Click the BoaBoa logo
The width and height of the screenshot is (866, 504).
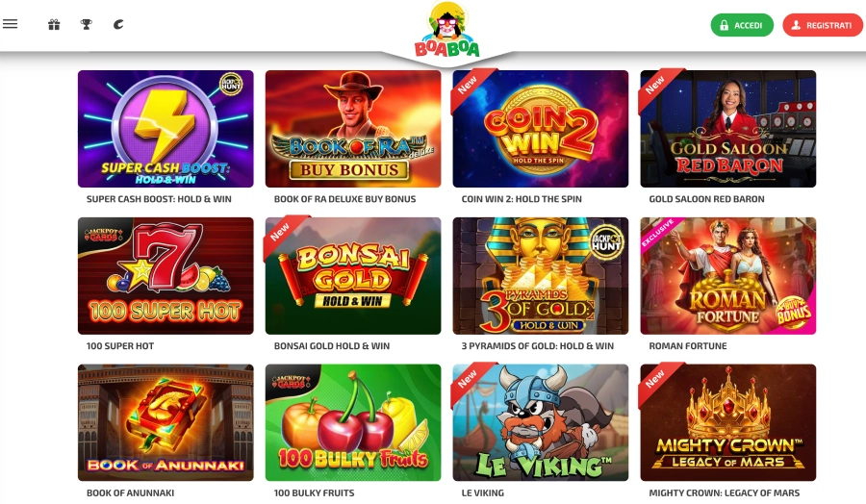447,31
